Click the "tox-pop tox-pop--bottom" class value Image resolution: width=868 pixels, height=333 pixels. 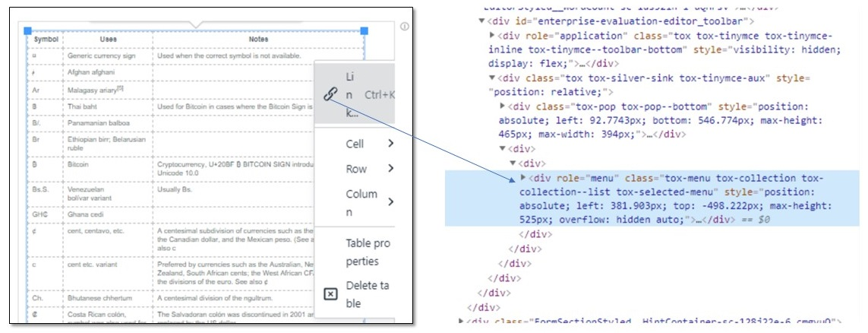646,106
